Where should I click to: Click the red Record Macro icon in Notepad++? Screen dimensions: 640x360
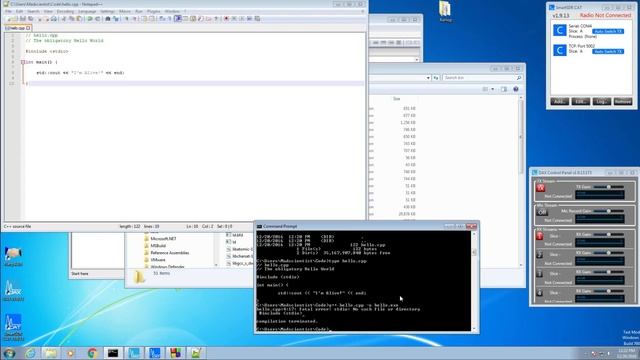(x=226, y=19)
